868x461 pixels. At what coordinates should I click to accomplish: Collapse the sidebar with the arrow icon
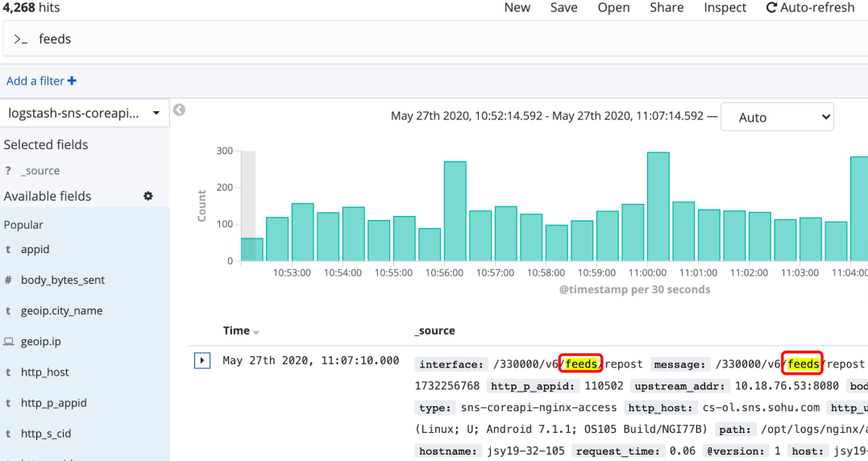click(x=179, y=110)
